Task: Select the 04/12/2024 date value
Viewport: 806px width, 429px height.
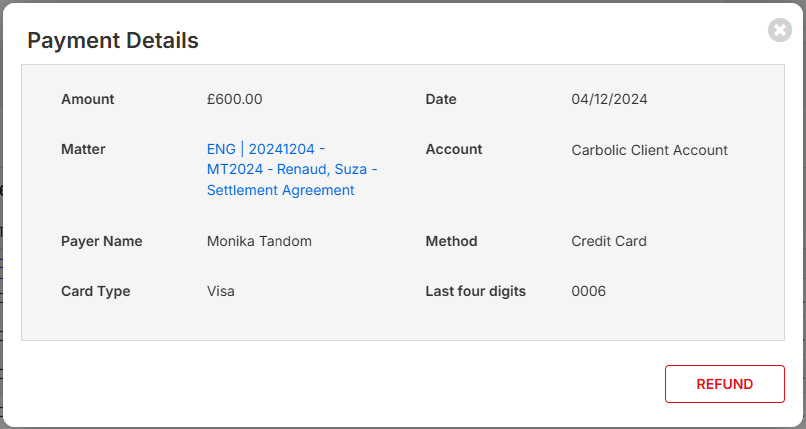Action: coord(609,99)
